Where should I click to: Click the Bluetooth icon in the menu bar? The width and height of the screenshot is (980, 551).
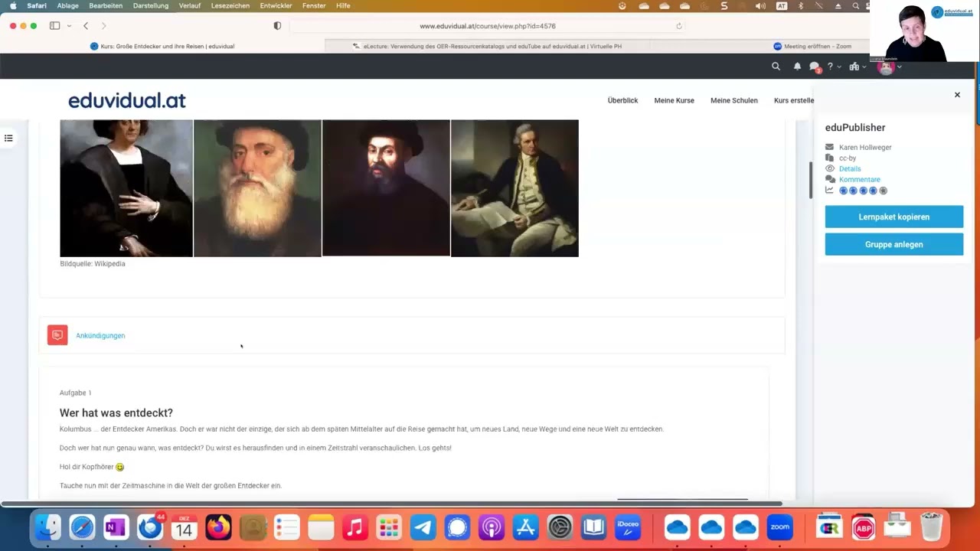click(x=801, y=5)
